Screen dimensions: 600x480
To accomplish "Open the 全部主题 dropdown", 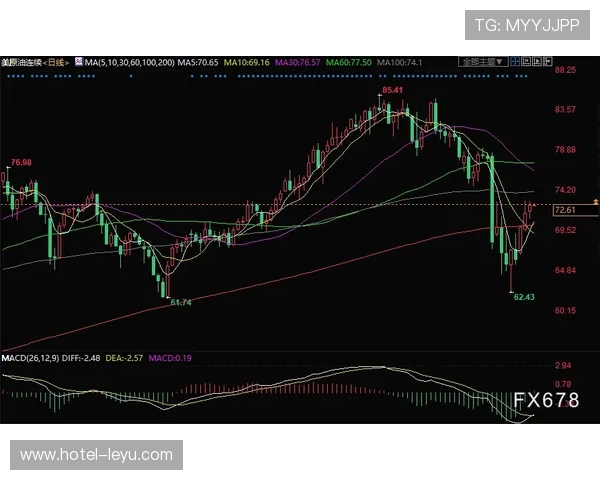I will [482, 62].
